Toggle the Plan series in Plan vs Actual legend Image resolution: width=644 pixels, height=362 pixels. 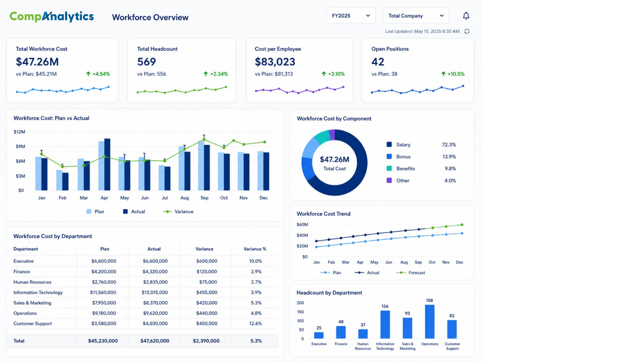(95, 212)
